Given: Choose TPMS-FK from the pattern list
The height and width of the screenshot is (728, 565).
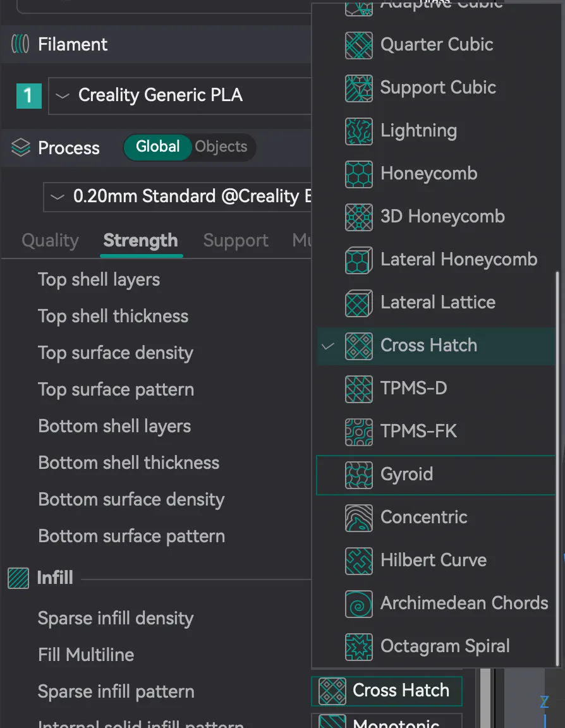Looking at the screenshot, I should 436,432.
